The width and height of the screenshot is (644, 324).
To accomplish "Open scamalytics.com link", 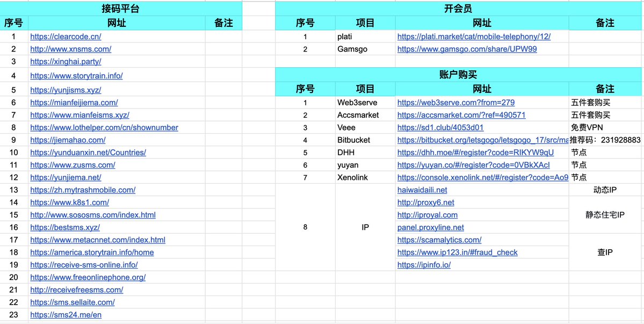I will [439, 240].
